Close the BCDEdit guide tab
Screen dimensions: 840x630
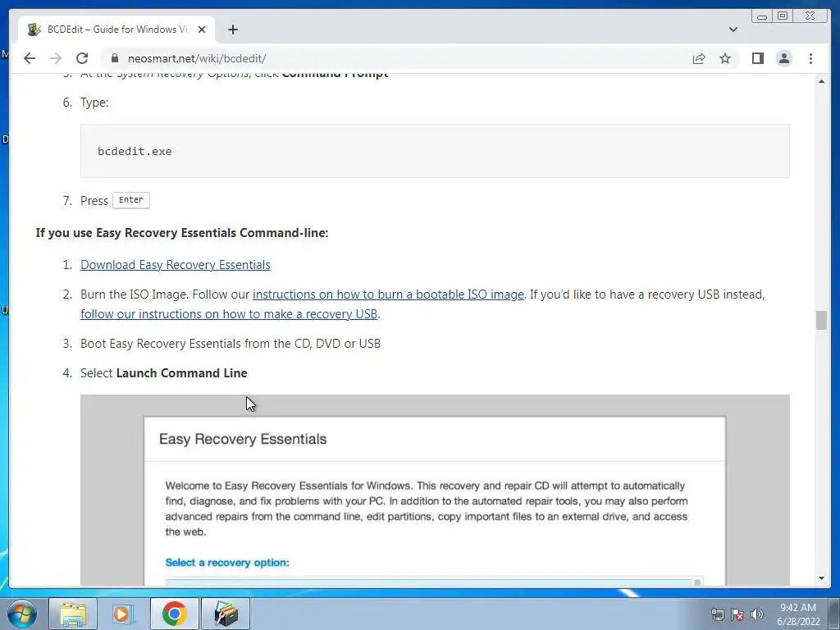tap(202, 30)
